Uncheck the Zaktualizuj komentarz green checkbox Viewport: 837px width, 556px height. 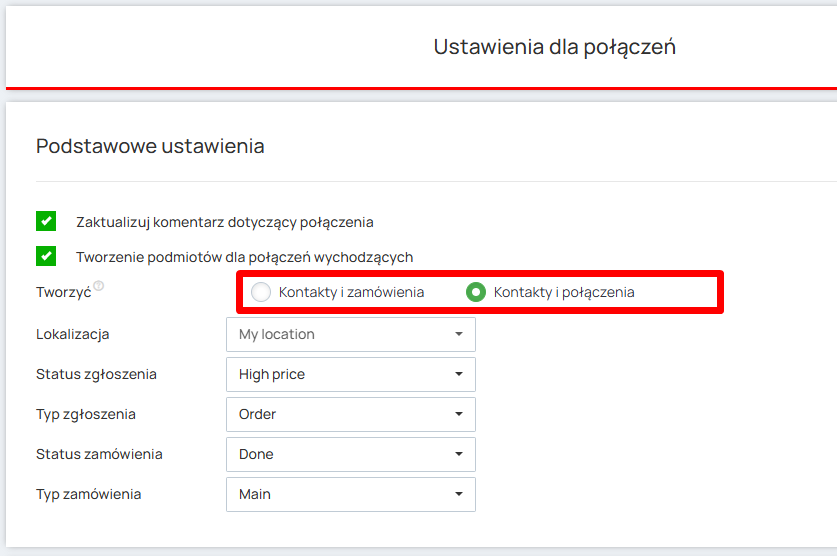coord(46,221)
